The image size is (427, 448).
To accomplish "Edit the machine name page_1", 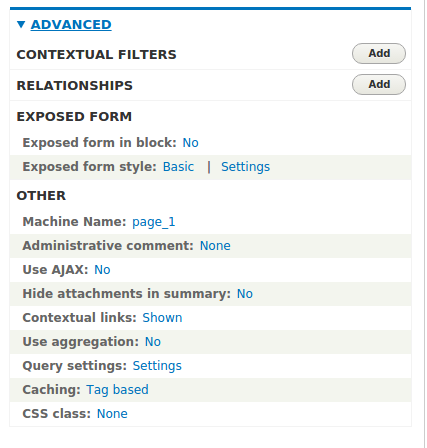I will (x=153, y=222).
